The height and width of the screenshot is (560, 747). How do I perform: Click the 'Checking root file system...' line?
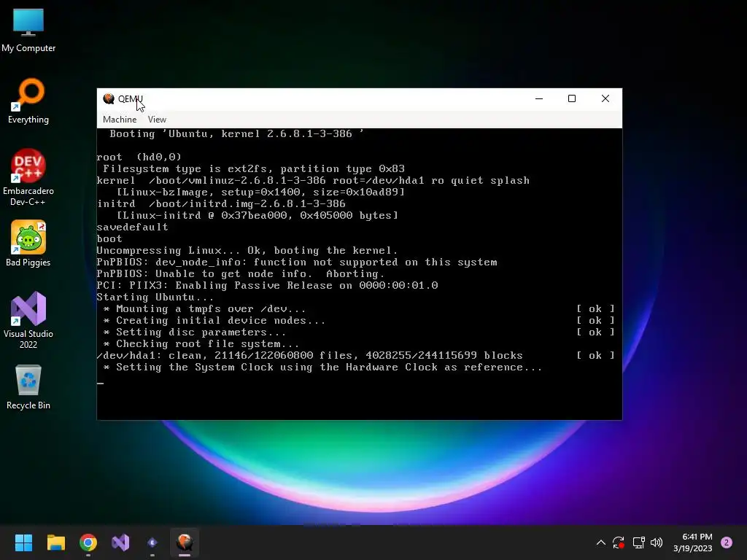tap(201, 344)
